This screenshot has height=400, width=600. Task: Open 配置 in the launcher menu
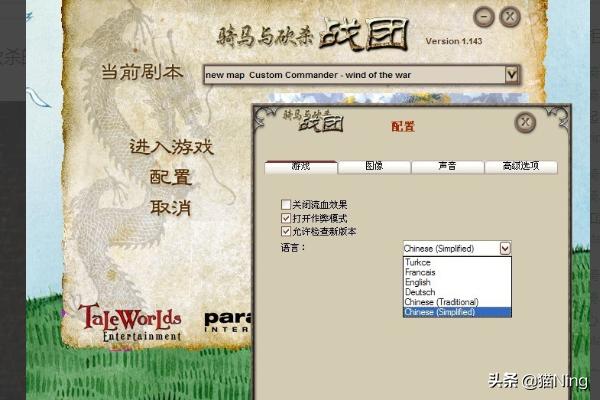coord(171,177)
